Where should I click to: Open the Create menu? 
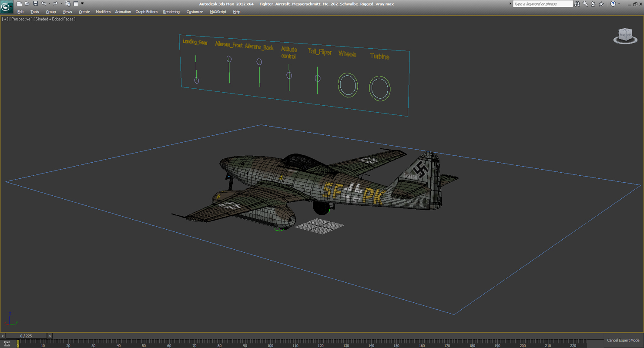click(x=84, y=12)
